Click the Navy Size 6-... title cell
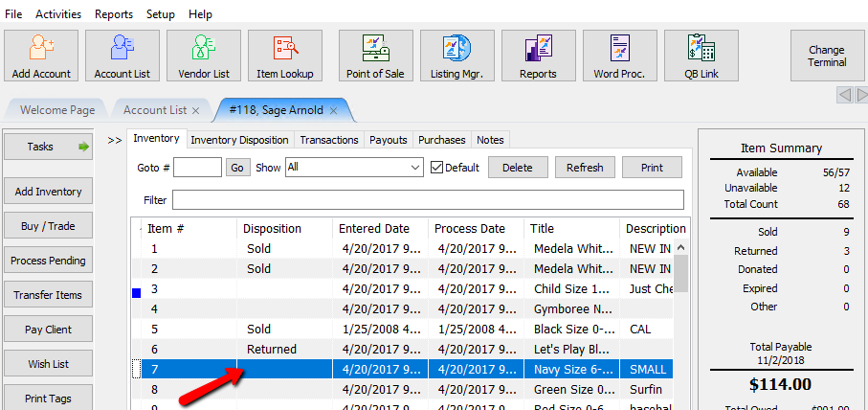 tap(572, 369)
